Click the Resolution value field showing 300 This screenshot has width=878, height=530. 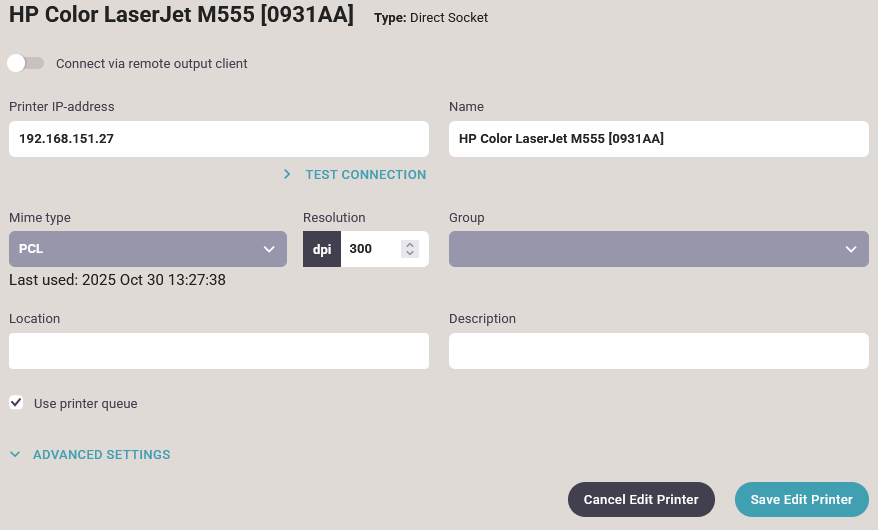[370, 249]
